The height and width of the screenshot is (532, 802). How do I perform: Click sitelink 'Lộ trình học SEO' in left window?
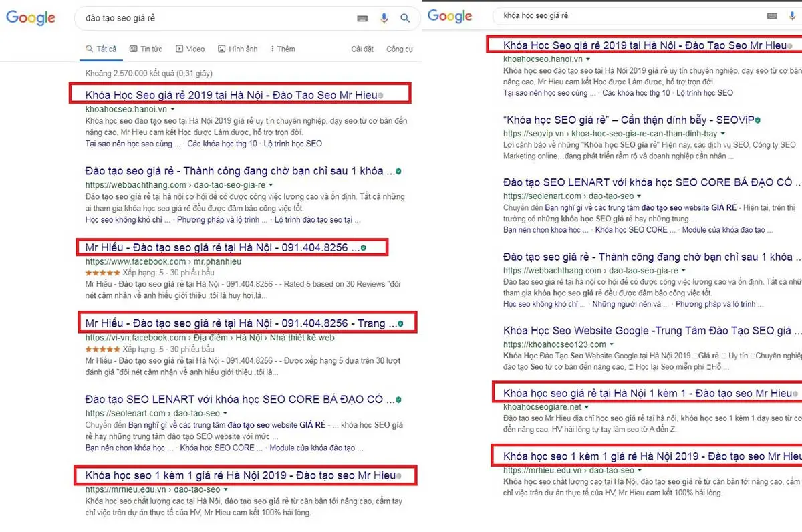[293, 144]
